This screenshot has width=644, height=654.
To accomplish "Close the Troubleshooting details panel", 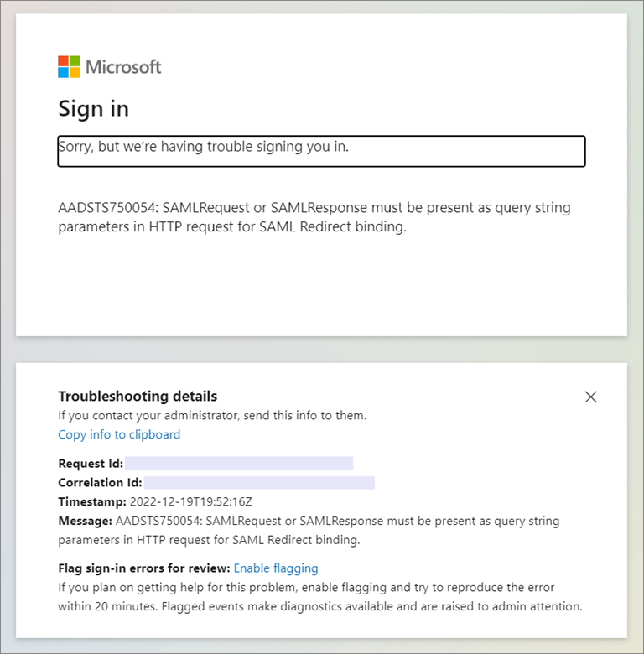I will [590, 397].
